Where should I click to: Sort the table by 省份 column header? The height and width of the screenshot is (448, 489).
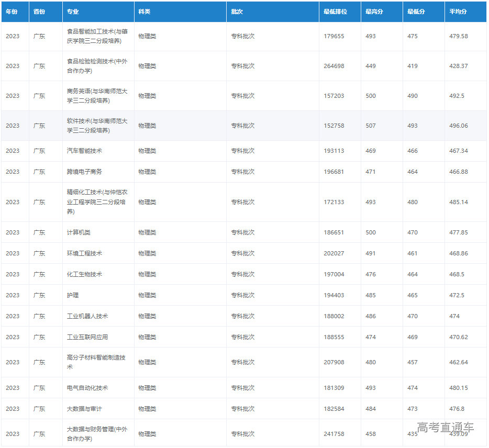click(x=38, y=12)
